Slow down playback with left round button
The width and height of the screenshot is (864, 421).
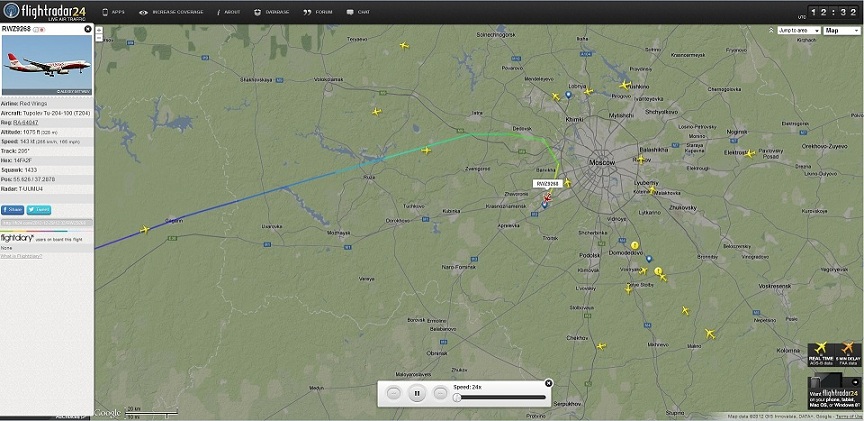pos(393,393)
